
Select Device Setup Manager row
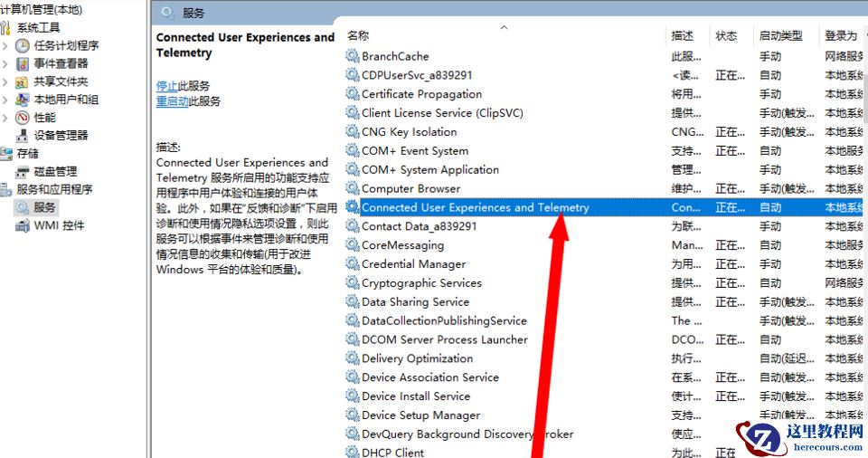(603, 415)
